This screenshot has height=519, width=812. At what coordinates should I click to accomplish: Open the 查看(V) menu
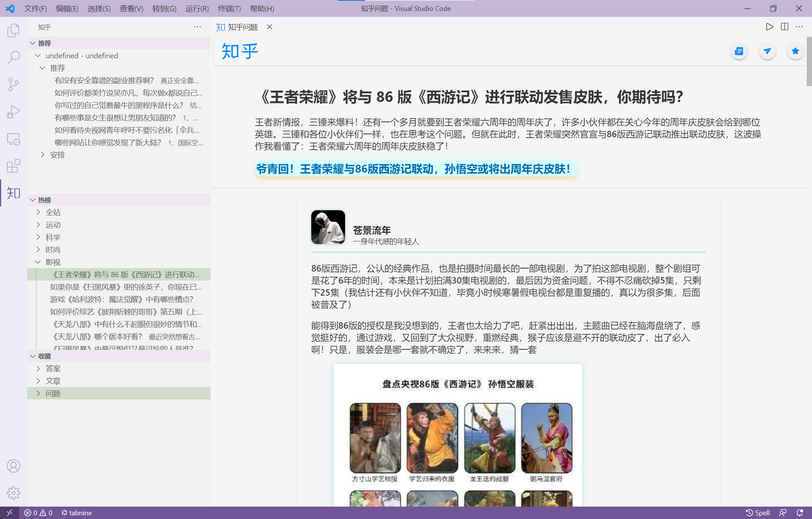coord(131,8)
